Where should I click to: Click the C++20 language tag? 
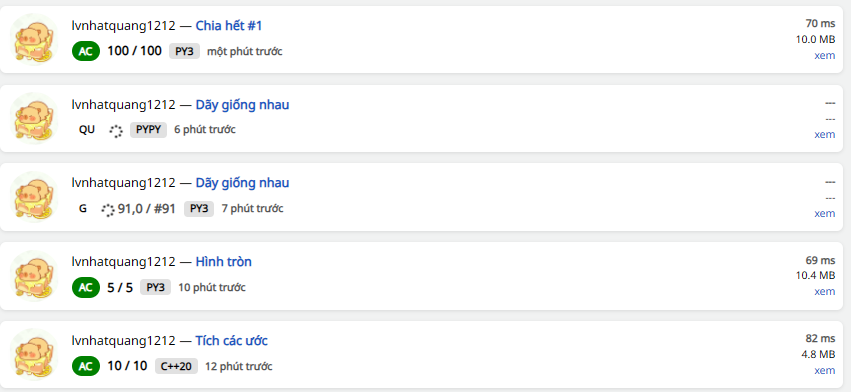(x=176, y=366)
